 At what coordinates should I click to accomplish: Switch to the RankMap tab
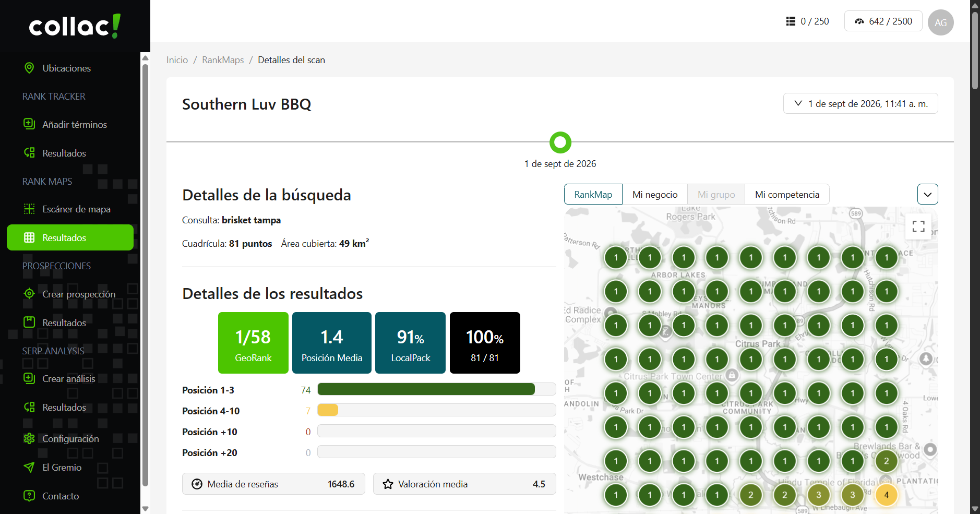pos(593,195)
